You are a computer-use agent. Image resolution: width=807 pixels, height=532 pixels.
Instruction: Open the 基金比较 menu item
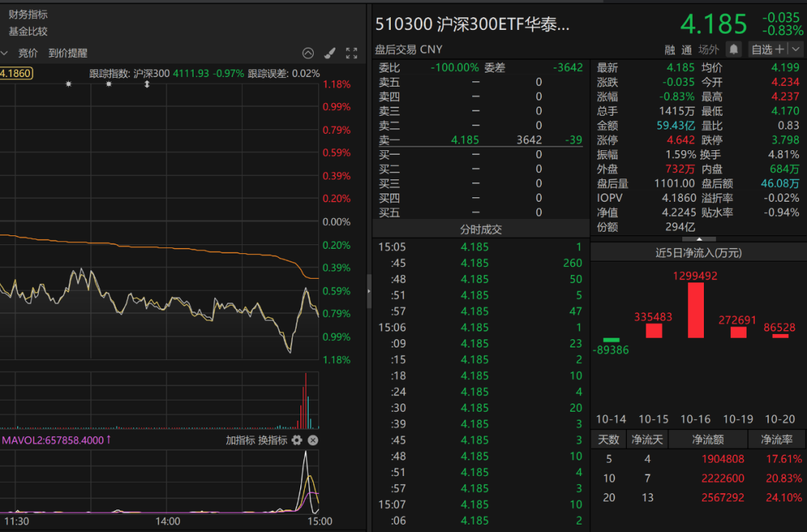(28, 31)
